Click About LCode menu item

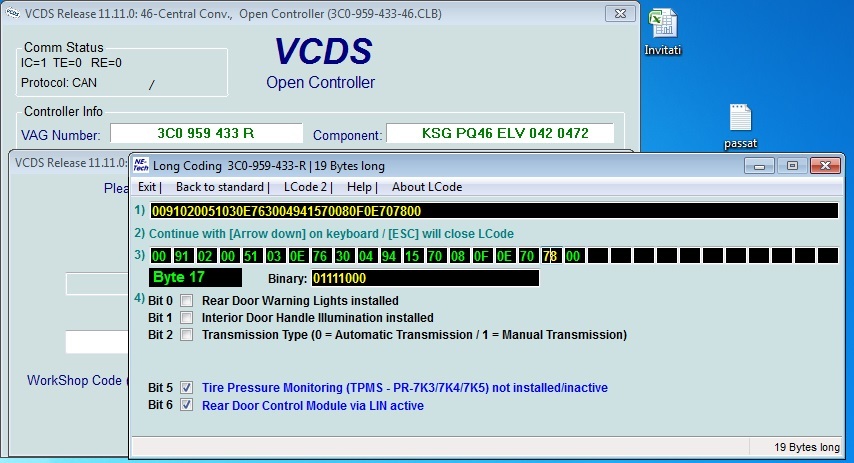tap(427, 187)
